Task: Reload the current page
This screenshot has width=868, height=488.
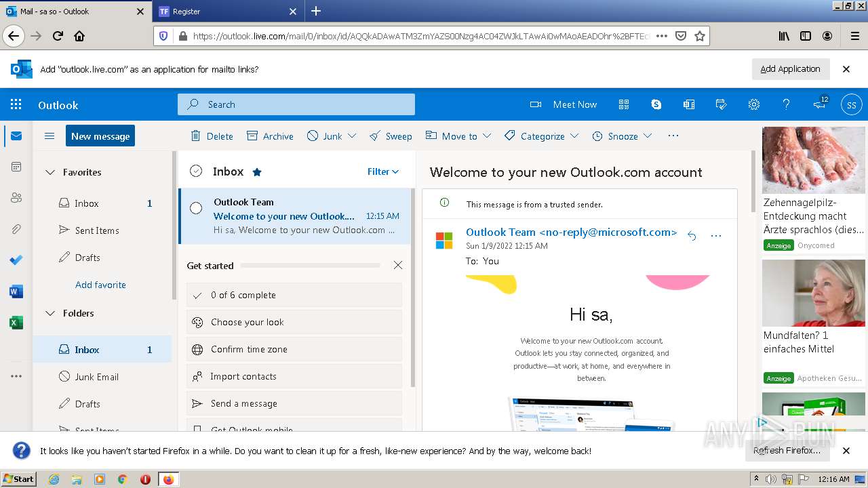Action: pos(58,36)
